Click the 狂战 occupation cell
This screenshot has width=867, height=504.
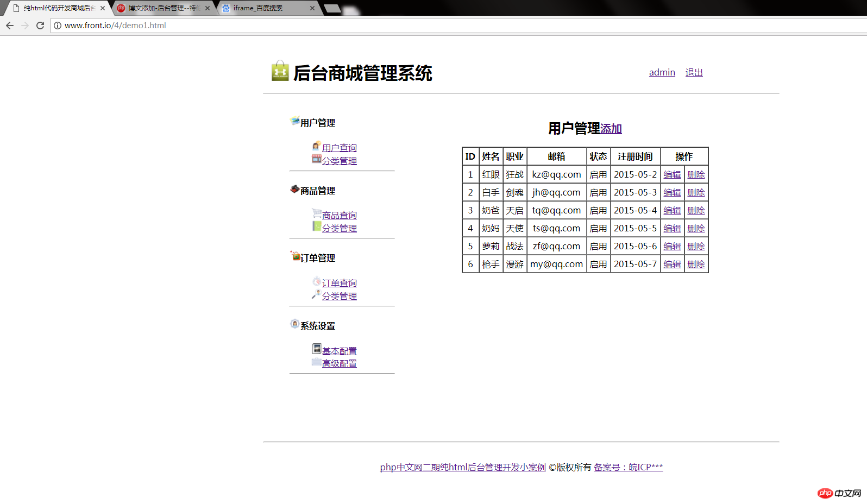click(x=515, y=174)
